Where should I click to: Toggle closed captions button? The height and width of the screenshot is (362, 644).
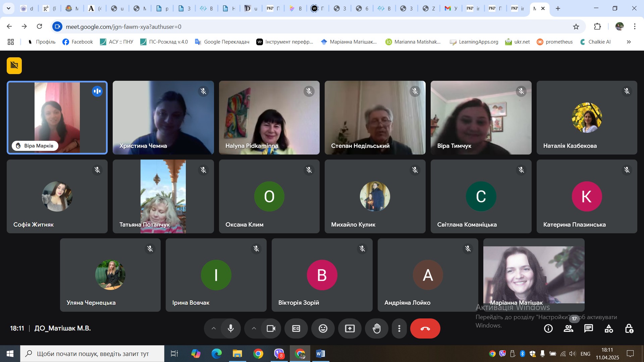pos(296,328)
